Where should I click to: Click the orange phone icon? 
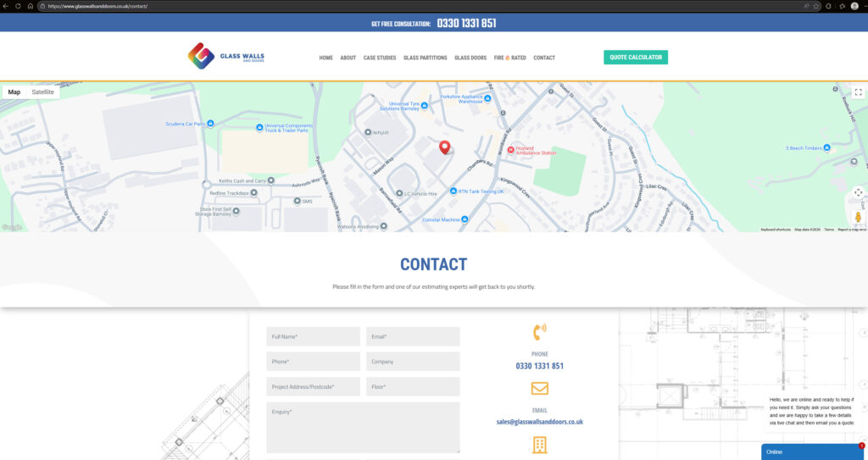(x=539, y=332)
